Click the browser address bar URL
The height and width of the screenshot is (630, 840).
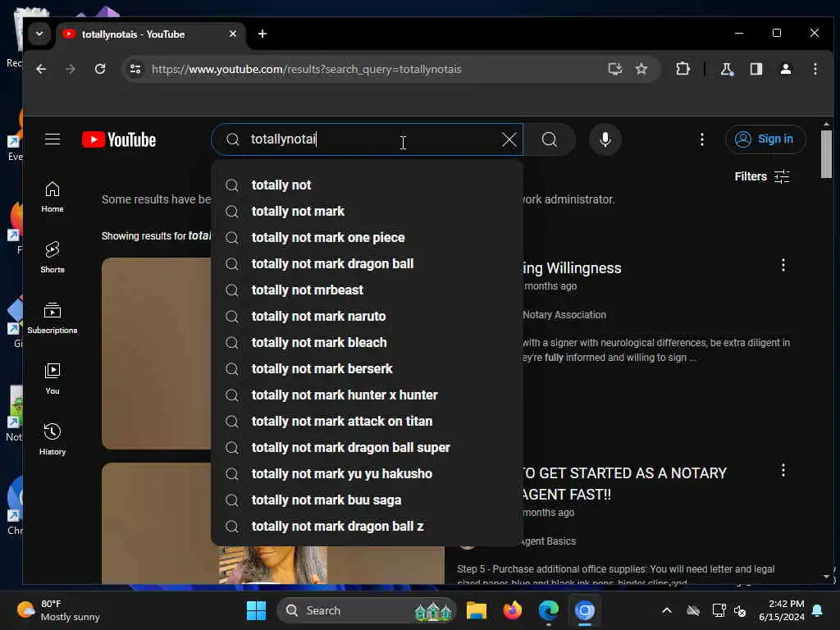coord(307,69)
